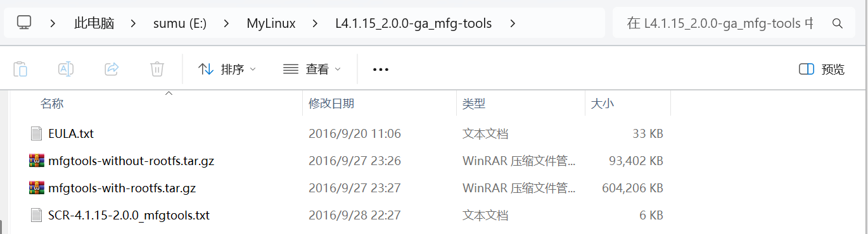Click date 2016/9/27 23:26
The image size is (868, 234).
tap(355, 161)
